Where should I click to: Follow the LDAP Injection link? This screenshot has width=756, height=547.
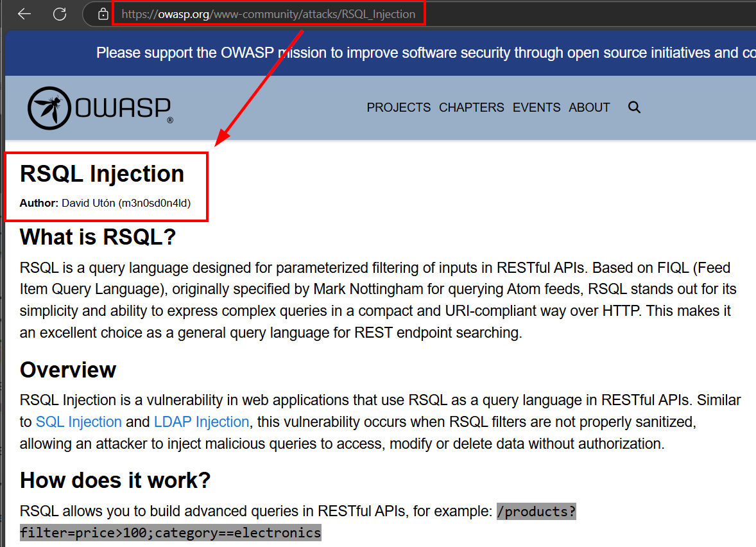(x=202, y=422)
